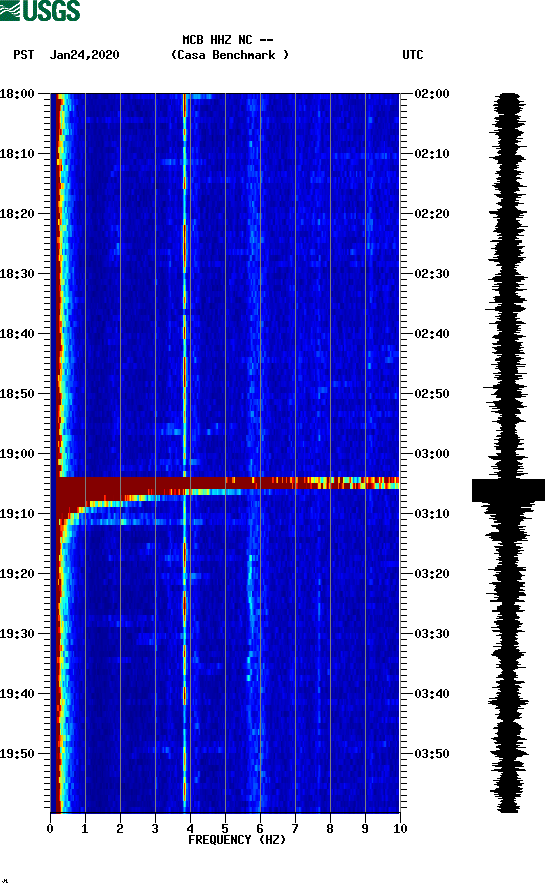This screenshot has width=552, height=892.
Task: Click the 03:40 UTC time label
Action: click(x=432, y=694)
